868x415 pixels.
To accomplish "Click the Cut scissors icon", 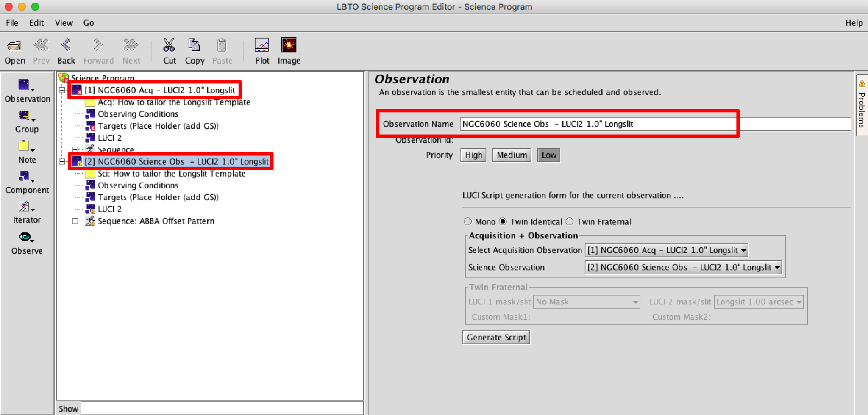I will (x=169, y=45).
